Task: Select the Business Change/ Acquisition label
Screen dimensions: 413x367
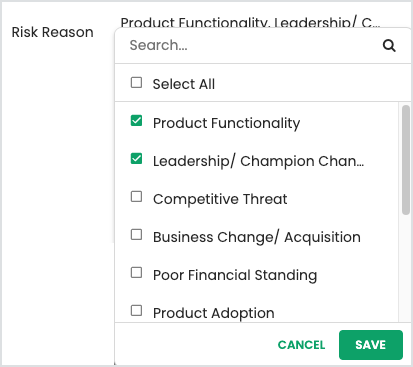Action: 257,237
